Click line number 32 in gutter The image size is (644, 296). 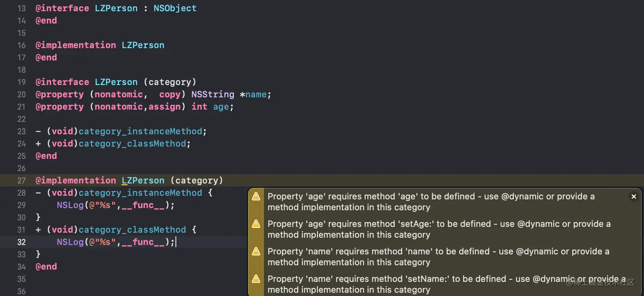point(21,242)
